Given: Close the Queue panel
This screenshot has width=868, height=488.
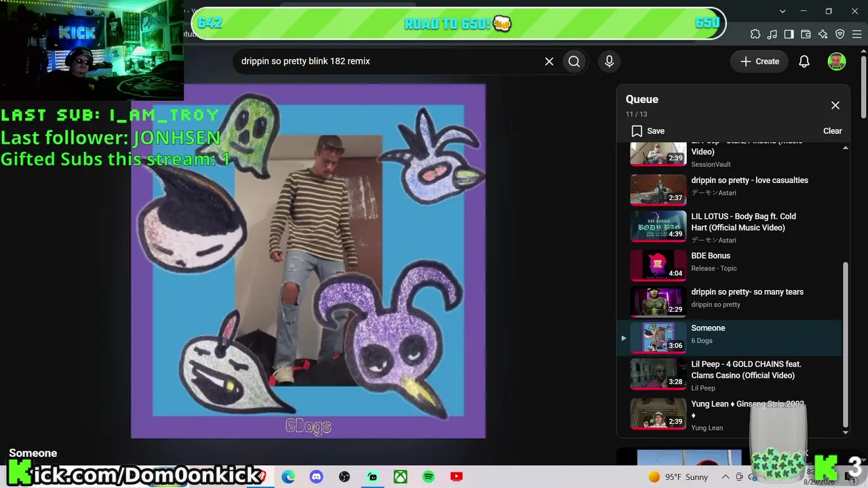Looking at the screenshot, I should point(835,105).
